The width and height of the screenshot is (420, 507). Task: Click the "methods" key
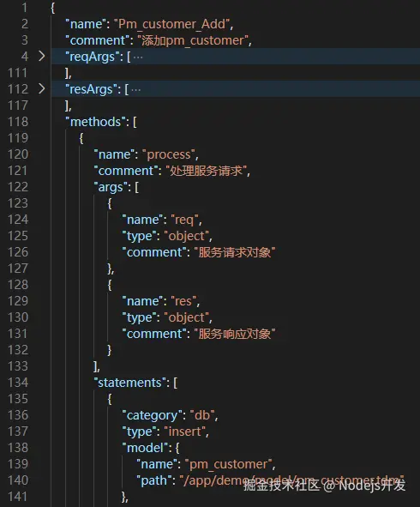95,122
